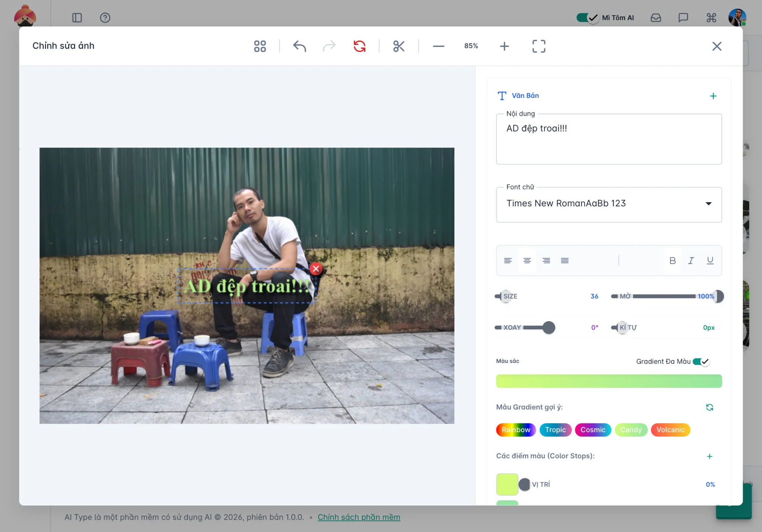Open the Font chữ dropdown
The width and height of the screenshot is (762, 532).
(x=609, y=204)
